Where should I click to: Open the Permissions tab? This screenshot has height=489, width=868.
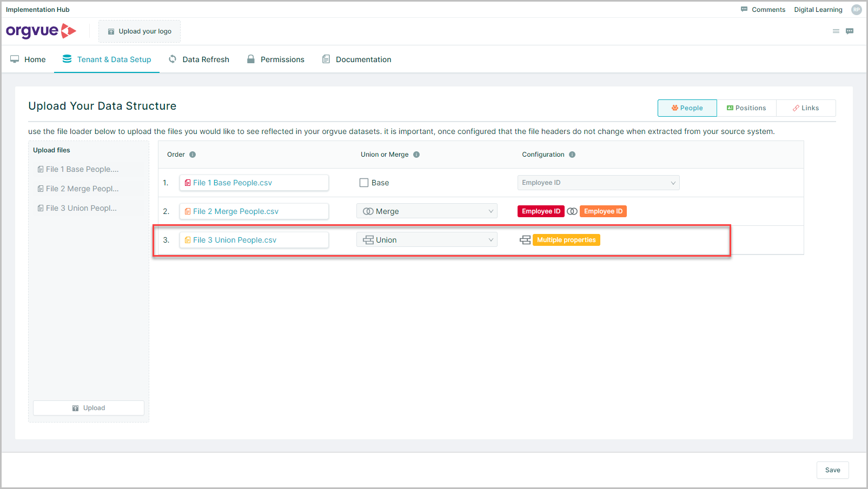(276, 59)
